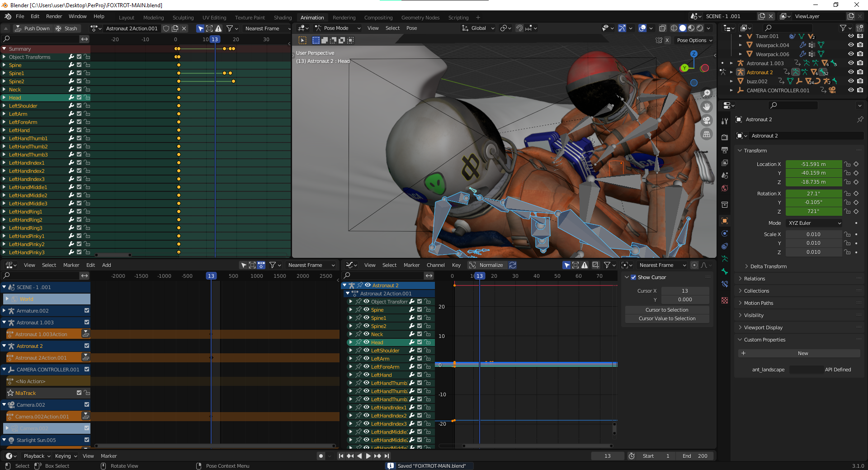Hide Tazer.001 in the outliner viewport

(851, 36)
